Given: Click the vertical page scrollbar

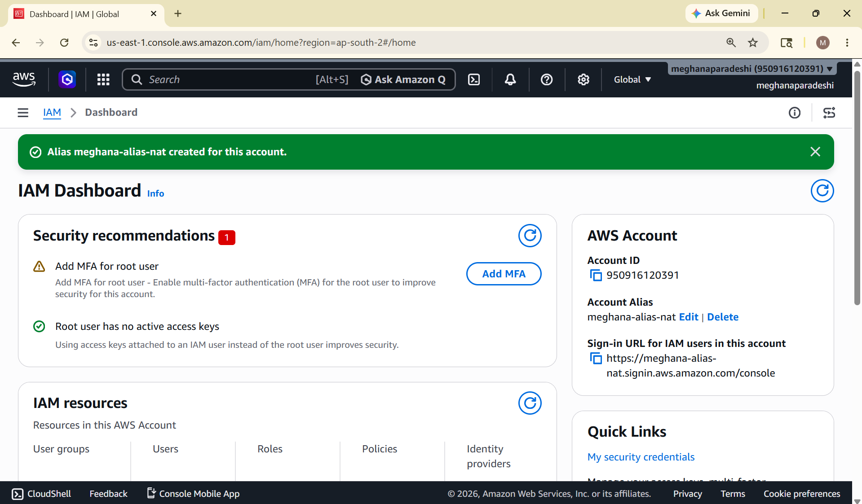Looking at the screenshot, I should (x=857, y=188).
